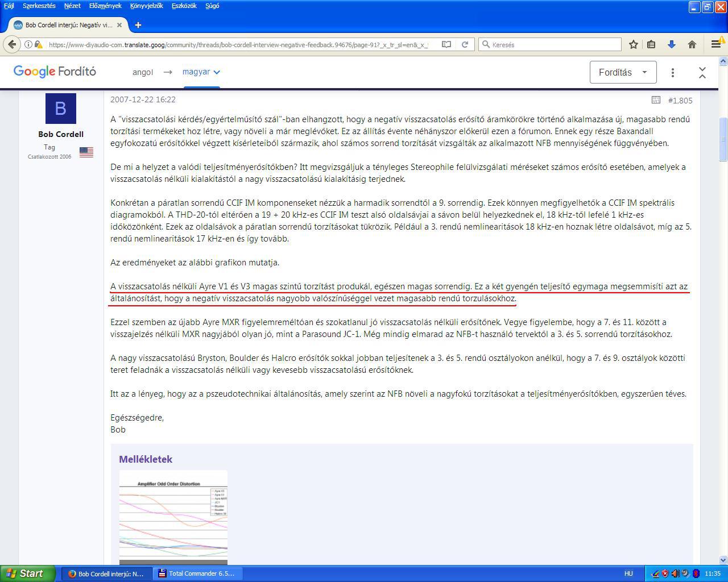Switch to Total Commander taskbar button
Screen dimensions: 728x582
pyautogui.click(x=197, y=573)
